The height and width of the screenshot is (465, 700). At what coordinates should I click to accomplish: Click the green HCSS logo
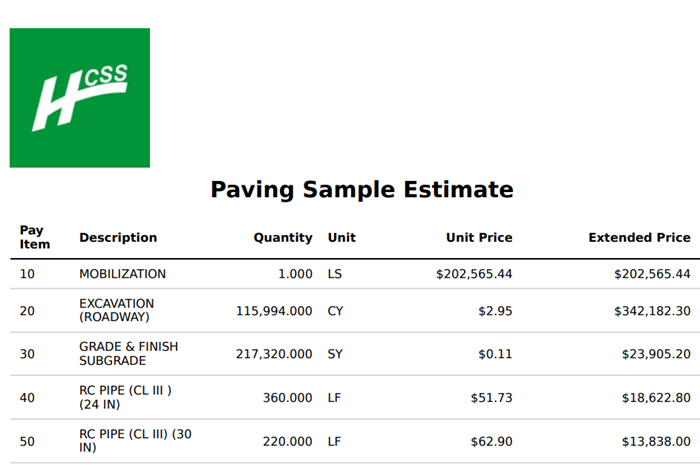coord(80,98)
